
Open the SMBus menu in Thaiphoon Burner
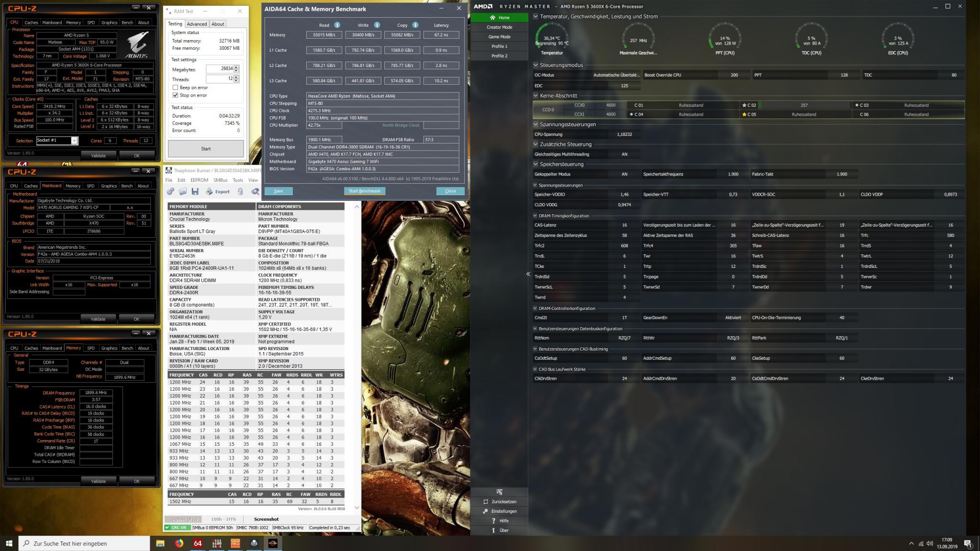[220, 180]
